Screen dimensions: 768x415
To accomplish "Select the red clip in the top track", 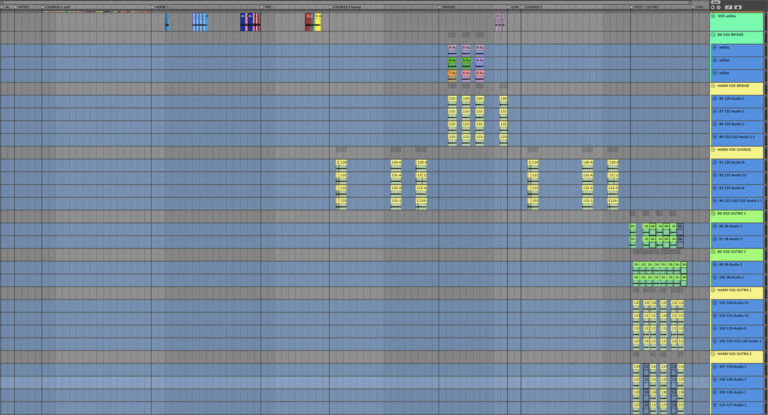I will (x=308, y=21).
